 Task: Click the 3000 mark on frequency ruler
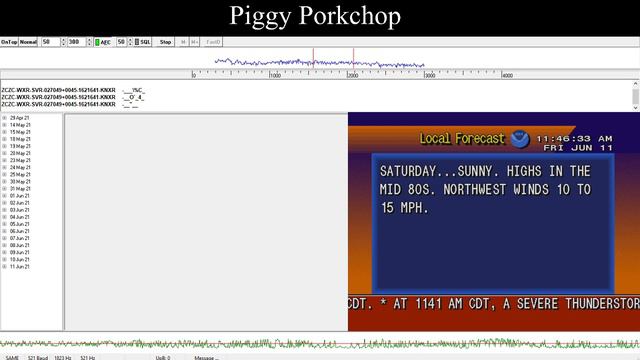(x=430, y=76)
